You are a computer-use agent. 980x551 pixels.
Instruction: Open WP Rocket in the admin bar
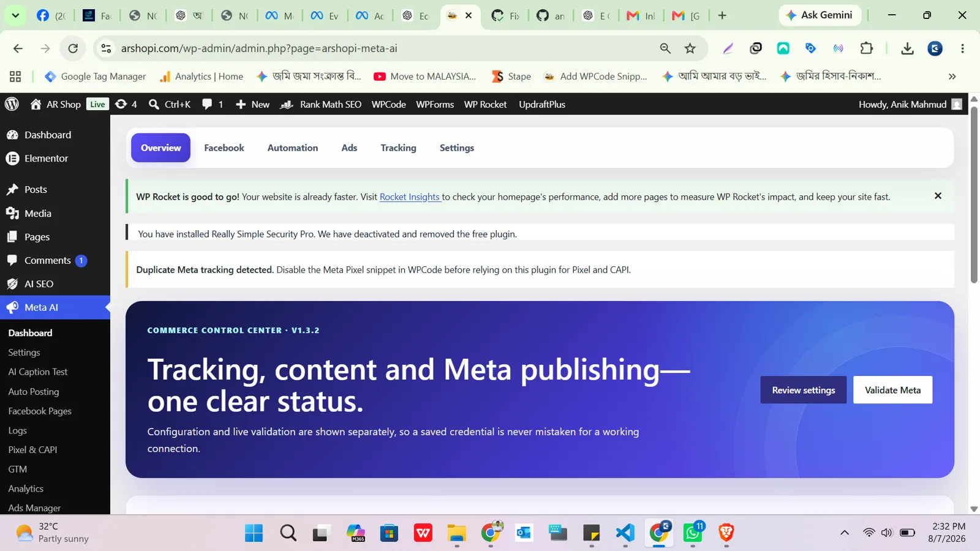coord(485,104)
